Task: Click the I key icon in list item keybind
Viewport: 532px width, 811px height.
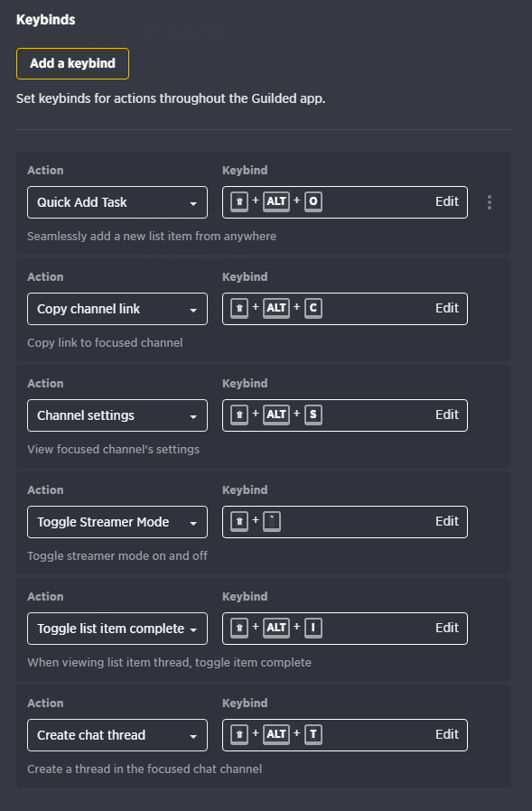Action: (313, 628)
